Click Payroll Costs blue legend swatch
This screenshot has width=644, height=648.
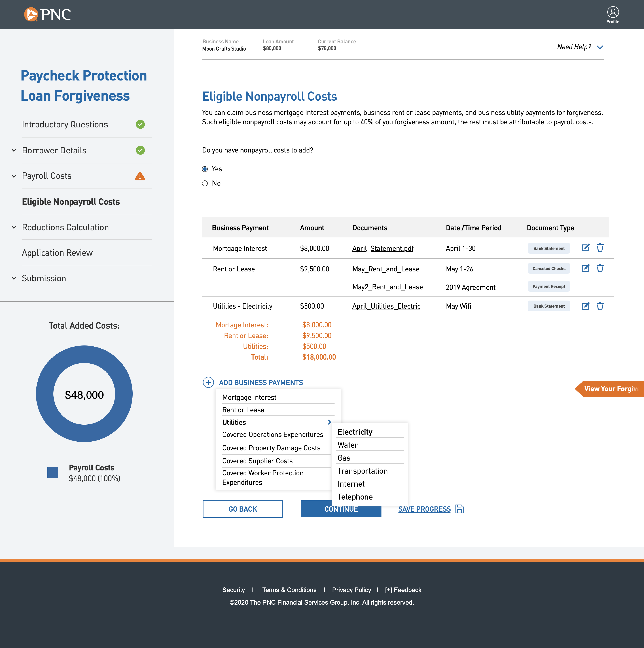pos(53,473)
